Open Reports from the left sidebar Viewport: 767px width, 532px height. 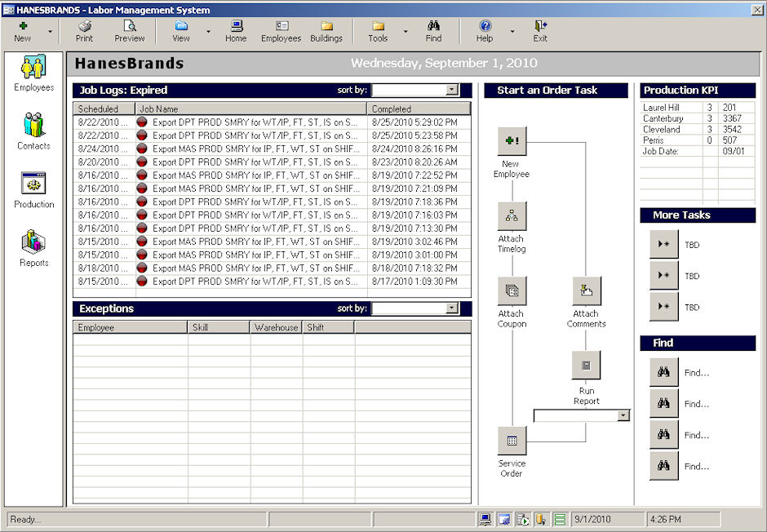(33, 248)
